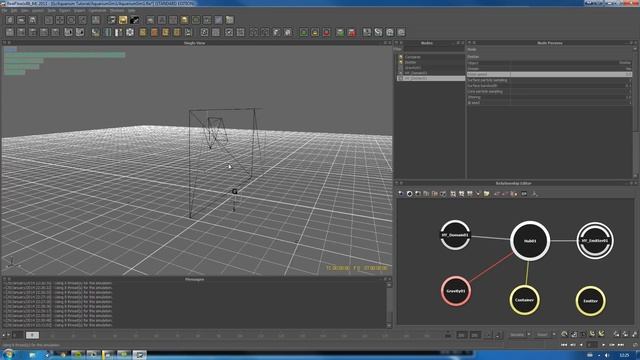
Task: Open the Tools menu
Action: click(51, 11)
